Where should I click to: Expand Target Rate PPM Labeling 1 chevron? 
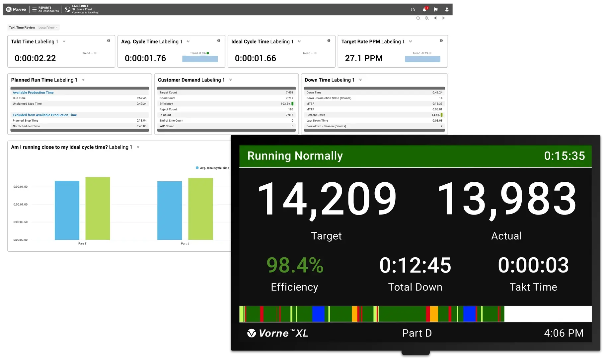click(x=411, y=41)
